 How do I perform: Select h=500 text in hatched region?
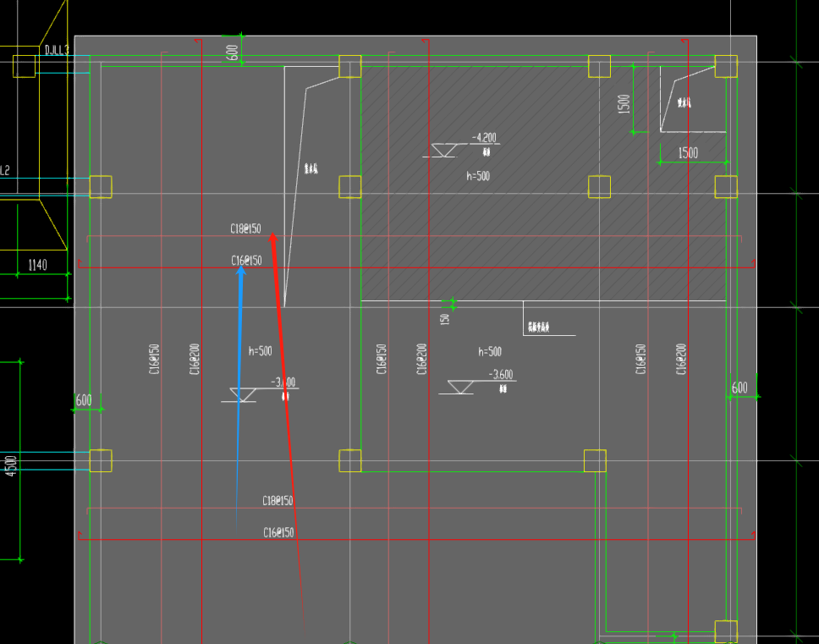point(478,176)
